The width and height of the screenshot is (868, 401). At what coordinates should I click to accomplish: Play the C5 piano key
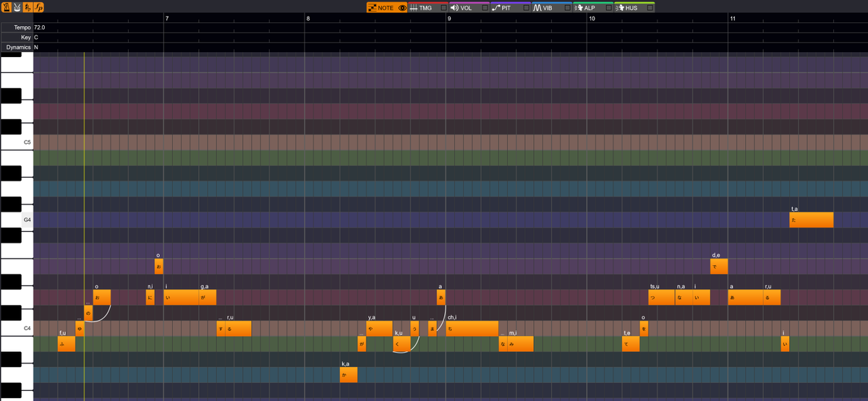[x=17, y=142]
